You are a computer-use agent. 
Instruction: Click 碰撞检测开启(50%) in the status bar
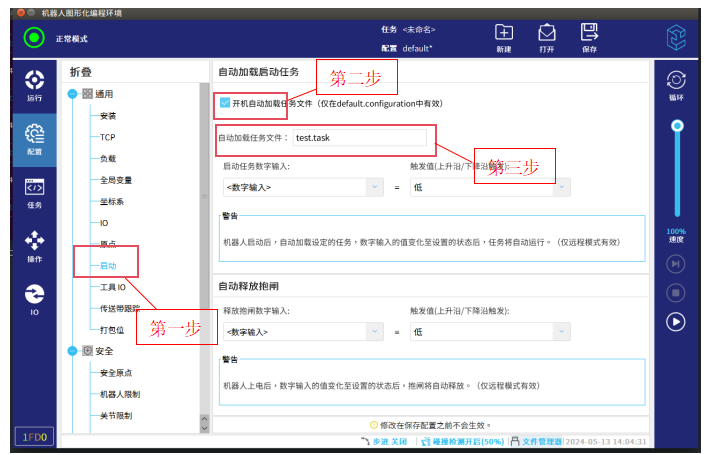coord(461,441)
